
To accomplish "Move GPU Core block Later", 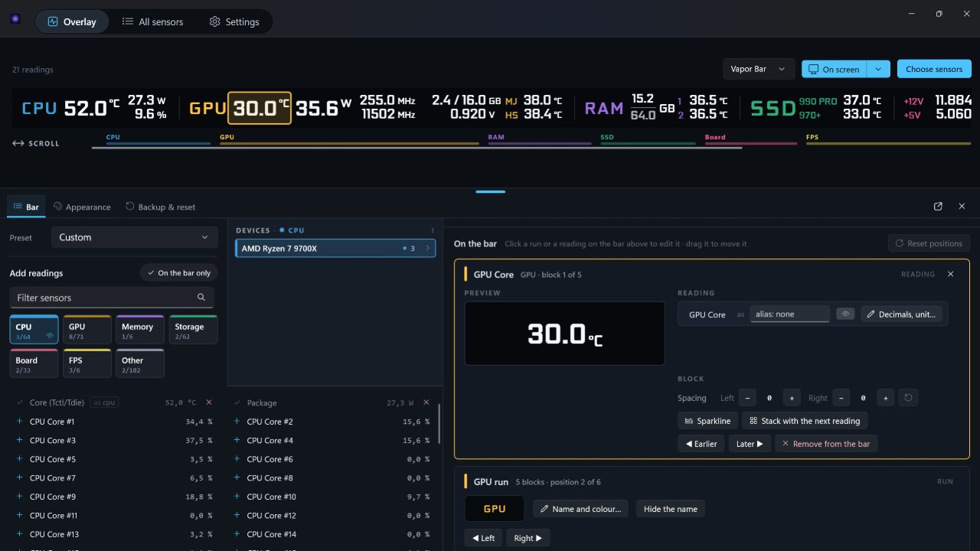I will pyautogui.click(x=750, y=444).
